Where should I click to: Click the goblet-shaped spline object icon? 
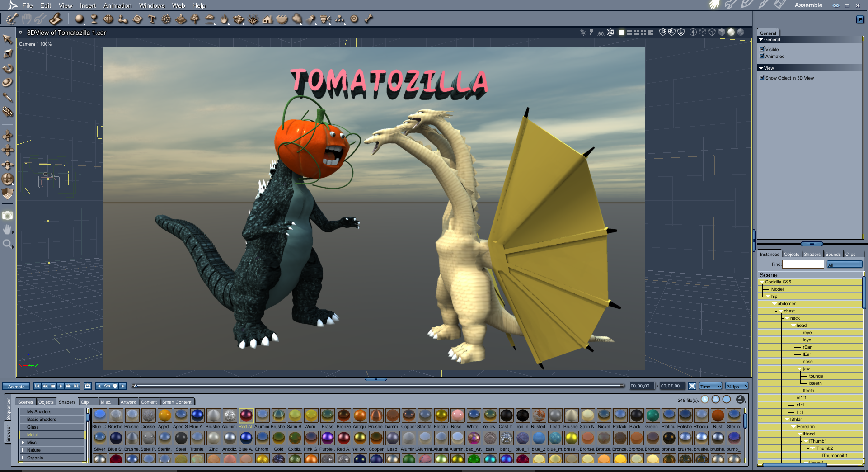pos(94,19)
